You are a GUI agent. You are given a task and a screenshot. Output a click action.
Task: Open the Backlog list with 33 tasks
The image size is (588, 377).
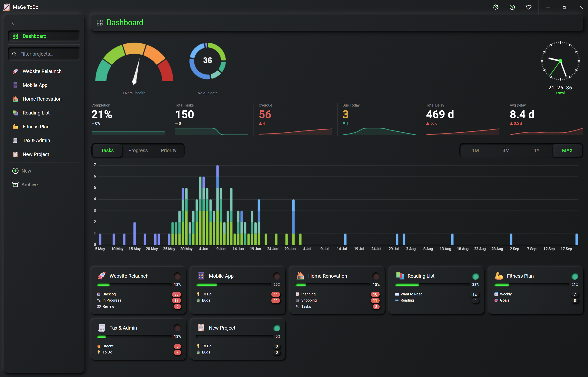point(139,294)
